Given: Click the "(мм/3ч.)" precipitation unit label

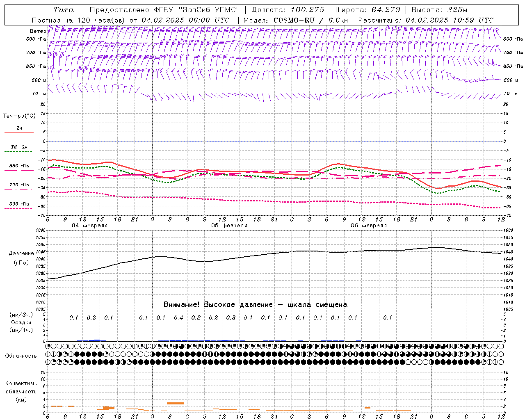Looking at the screenshot, I should tap(21, 315).
